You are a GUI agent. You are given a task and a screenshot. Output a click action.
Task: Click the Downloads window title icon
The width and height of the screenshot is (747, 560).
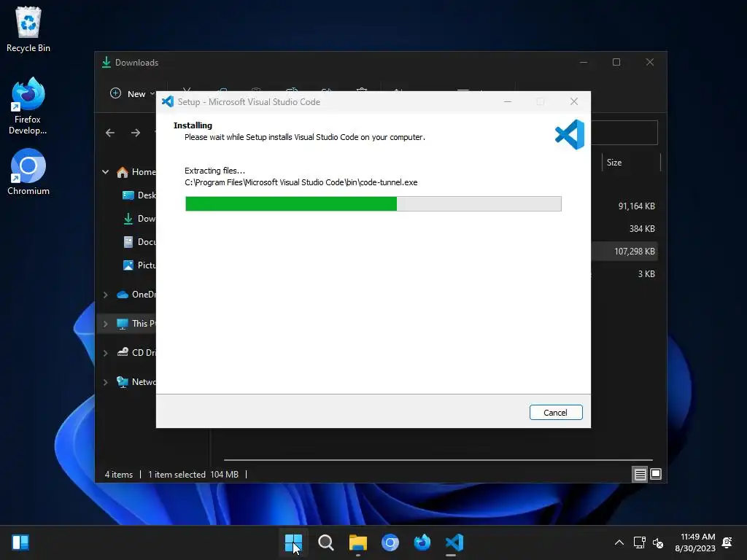click(107, 63)
